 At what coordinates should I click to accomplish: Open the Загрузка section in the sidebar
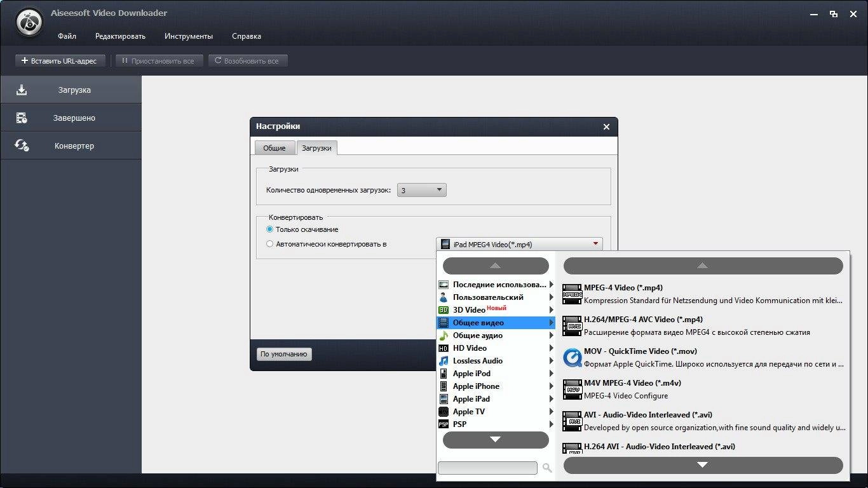(71, 90)
